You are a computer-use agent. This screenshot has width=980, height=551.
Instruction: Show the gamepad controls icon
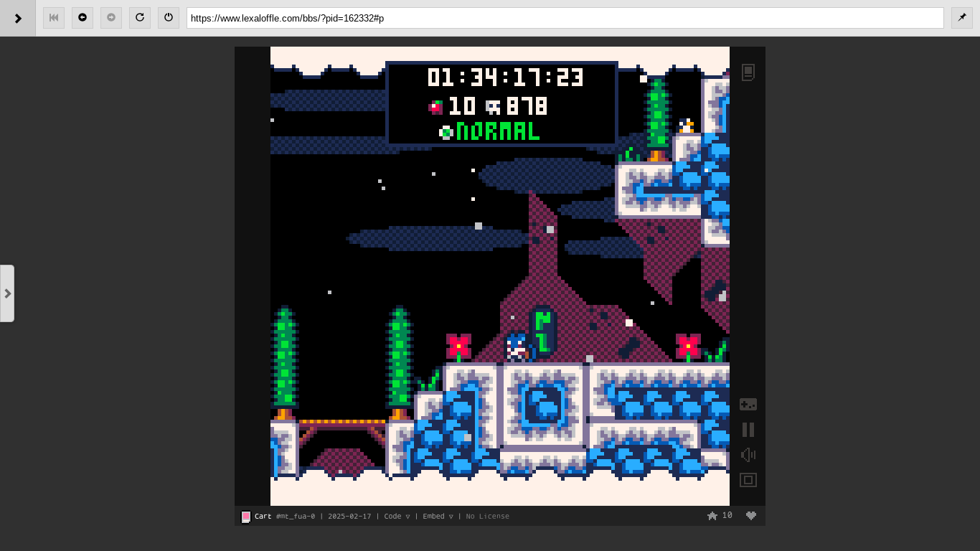coord(748,405)
